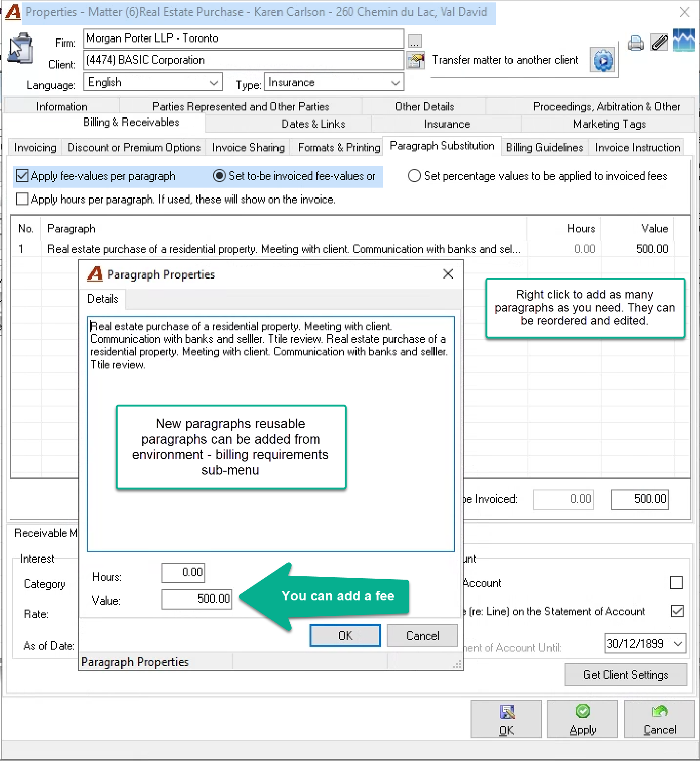Screen dimensions: 700x761
Task: Close the Paragraph Properties dialog
Action: (x=448, y=274)
